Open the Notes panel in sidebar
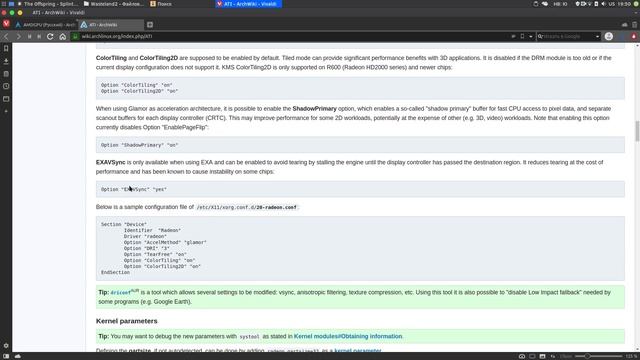 [6, 74]
